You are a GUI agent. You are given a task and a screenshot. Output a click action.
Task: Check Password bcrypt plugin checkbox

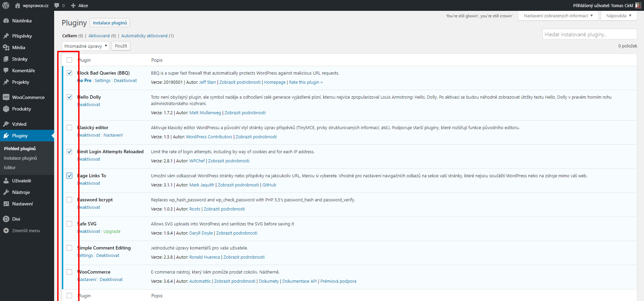pos(69,200)
